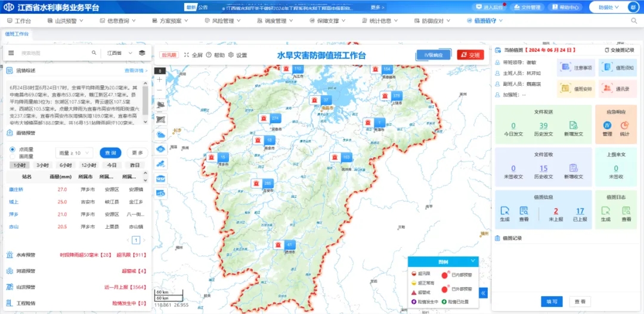Image resolution: width=644 pixels, height=314 pixels.
Task: Select the 点雨量 radio button
Action: coord(13,149)
